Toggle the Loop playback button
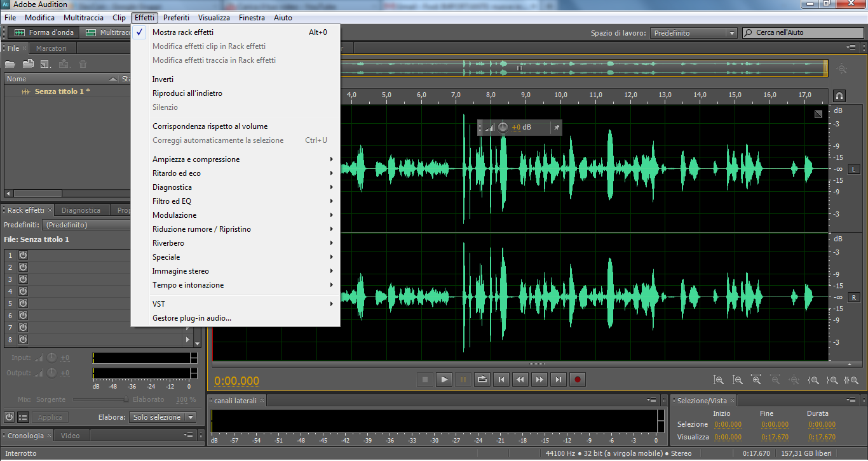This screenshot has height=461, width=868. 482,380
